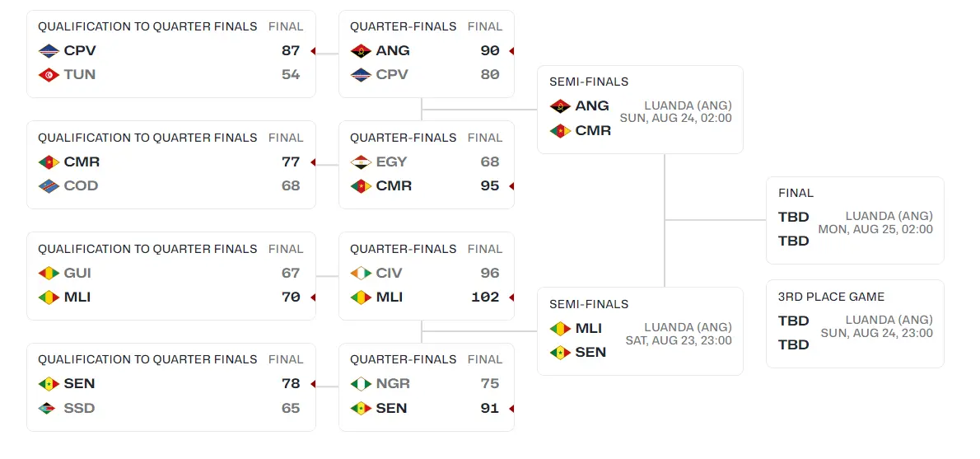
Task: Click the Cape Verde flag in qualification game
Action: (x=49, y=51)
